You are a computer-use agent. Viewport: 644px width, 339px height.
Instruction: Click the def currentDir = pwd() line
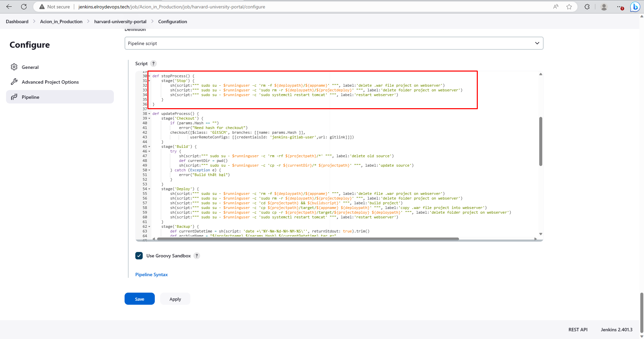203,161
